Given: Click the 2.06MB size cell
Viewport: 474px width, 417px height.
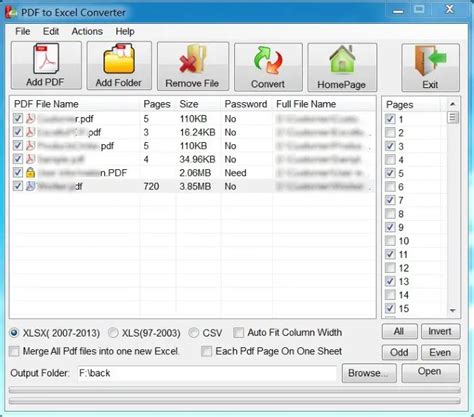Looking at the screenshot, I should (195, 173).
